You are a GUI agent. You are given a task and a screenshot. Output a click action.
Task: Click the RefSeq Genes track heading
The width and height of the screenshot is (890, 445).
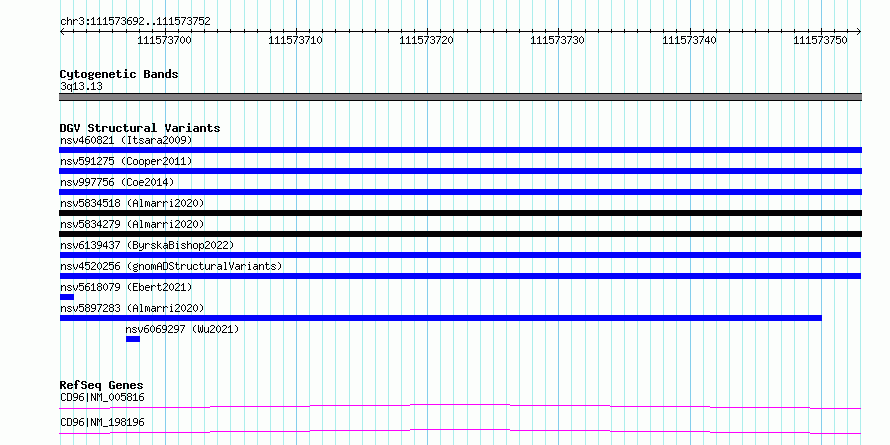[102, 385]
